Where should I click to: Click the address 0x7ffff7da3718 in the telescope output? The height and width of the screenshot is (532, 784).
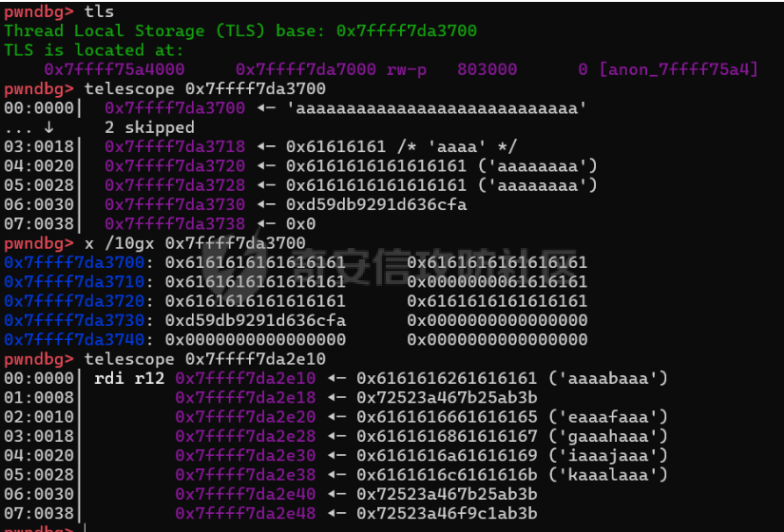[175, 146]
